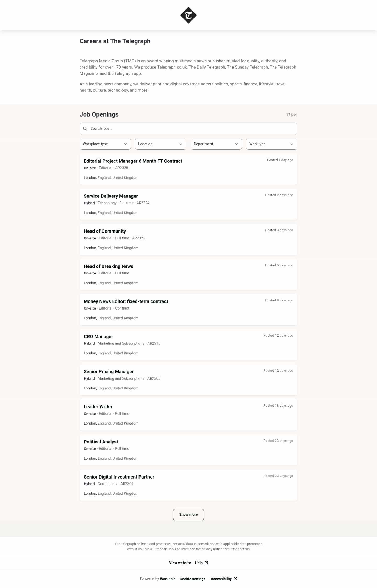
Task: Click the search magnifier icon
Action: pyautogui.click(x=85, y=129)
